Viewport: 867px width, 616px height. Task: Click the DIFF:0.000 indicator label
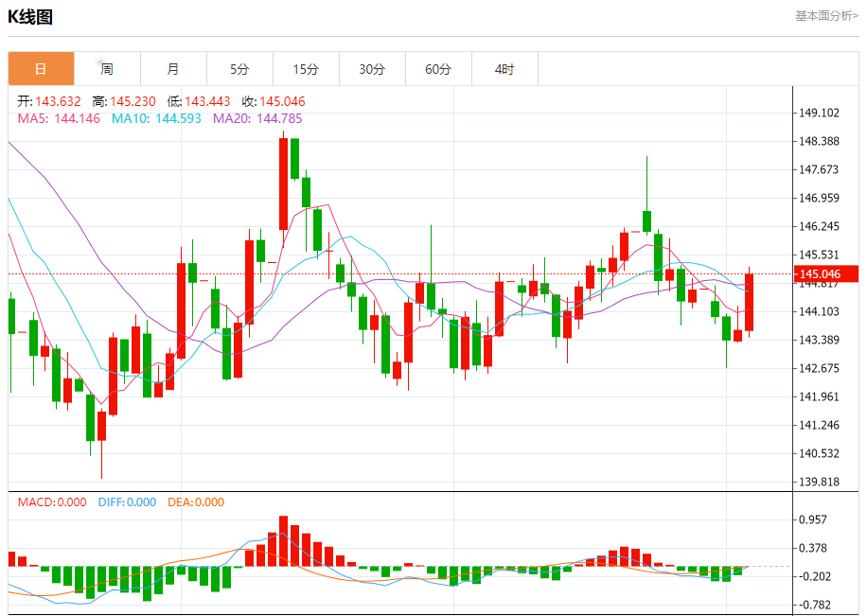click(x=127, y=502)
